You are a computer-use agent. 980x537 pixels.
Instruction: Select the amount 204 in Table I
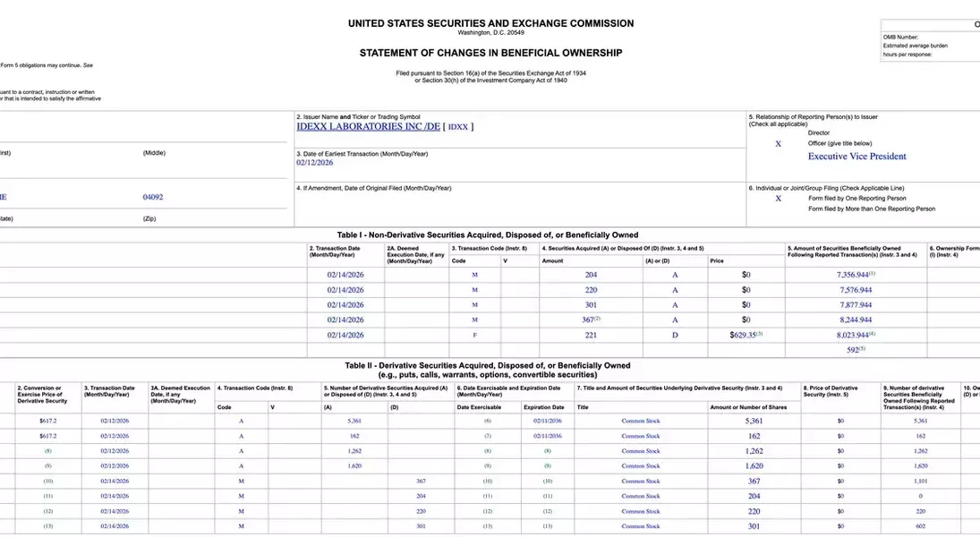(591, 275)
